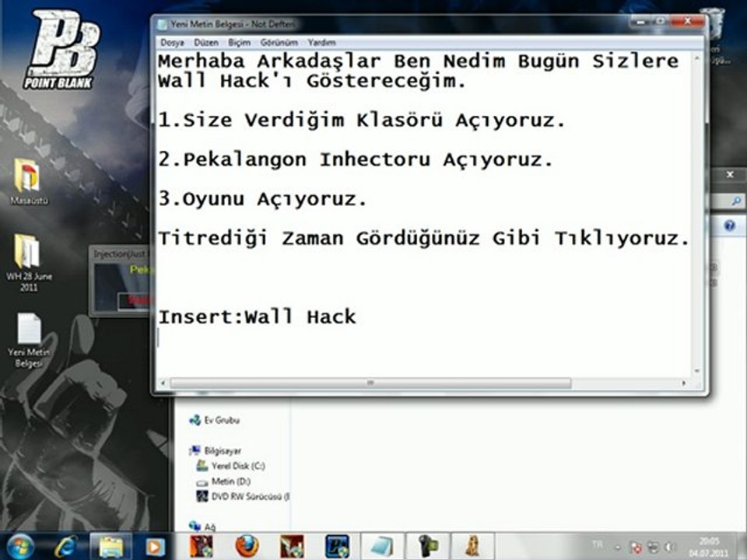The width and height of the screenshot is (747, 560).
Task: Select Ev Grubu in the Explorer sidebar
Action: click(x=215, y=420)
